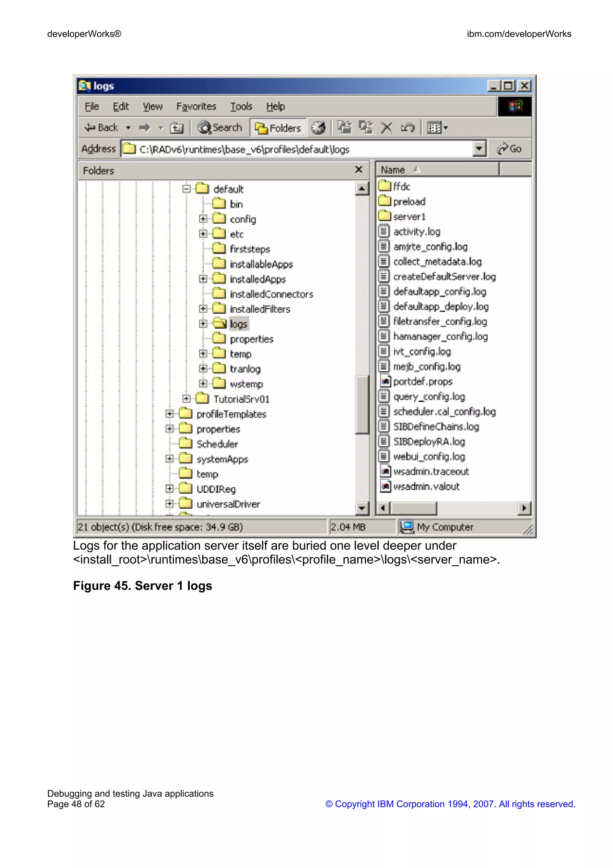
Task: Expand the tranlog folder node
Action: pos(203,369)
